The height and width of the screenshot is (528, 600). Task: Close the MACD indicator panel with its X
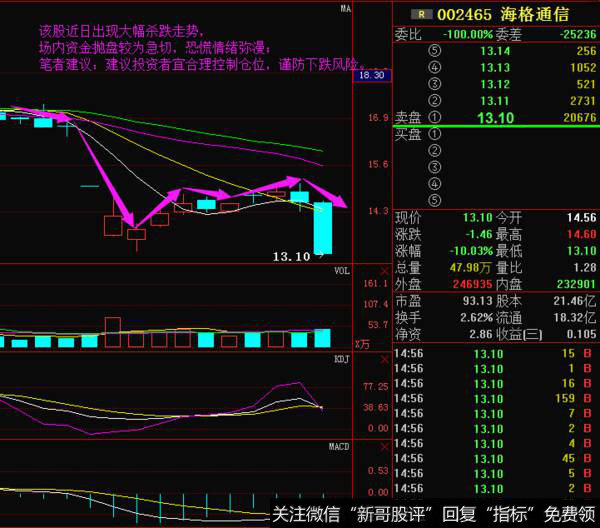[385, 447]
